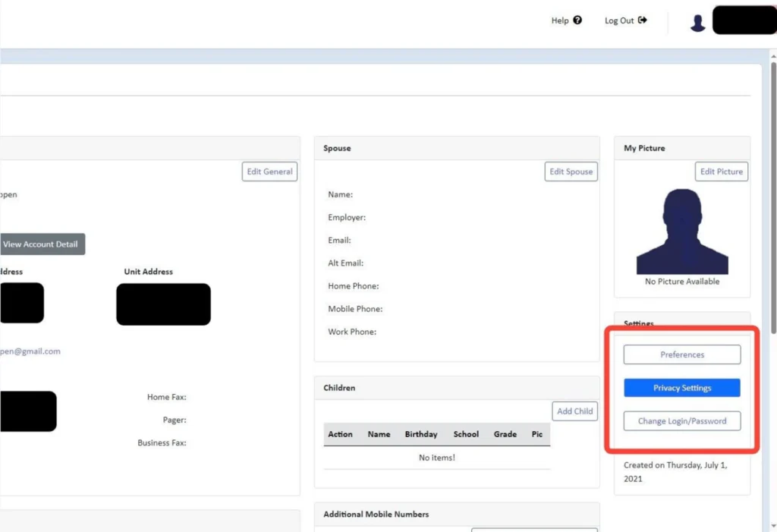Screen dimensions: 777x532
Task: Click the gmail.com email address link
Action: pyautogui.click(x=30, y=351)
